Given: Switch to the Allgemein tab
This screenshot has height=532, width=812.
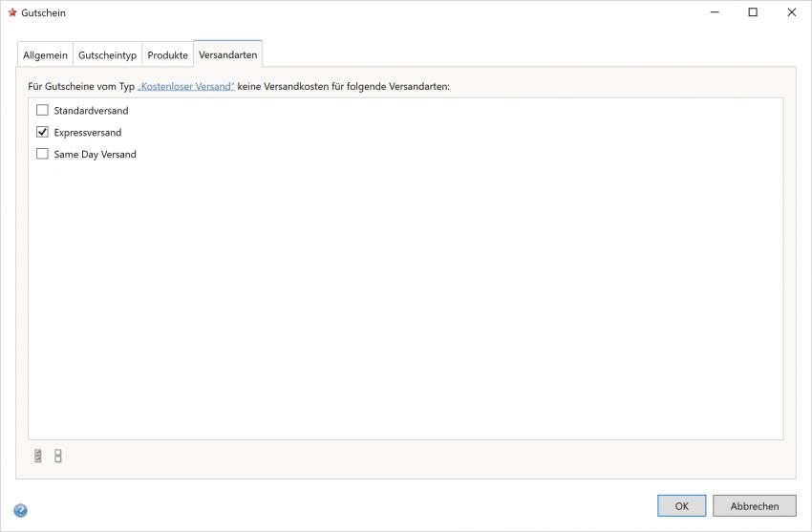Looking at the screenshot, I should pyautogui.click(x=45, y=55).
